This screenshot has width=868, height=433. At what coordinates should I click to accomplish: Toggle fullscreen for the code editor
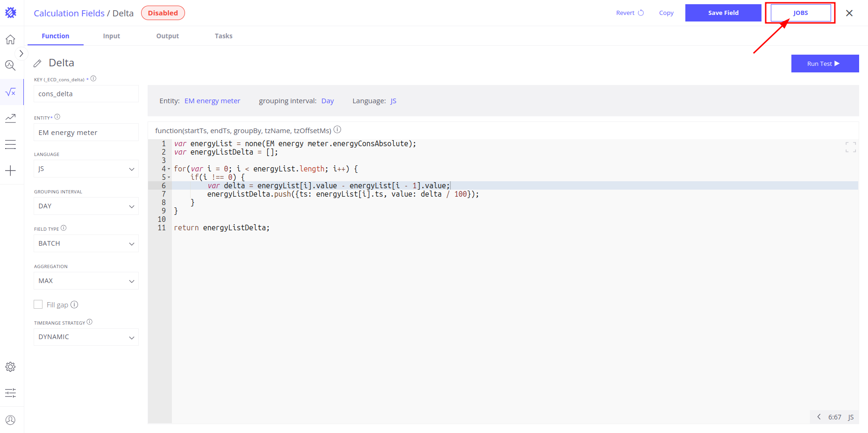850,147
